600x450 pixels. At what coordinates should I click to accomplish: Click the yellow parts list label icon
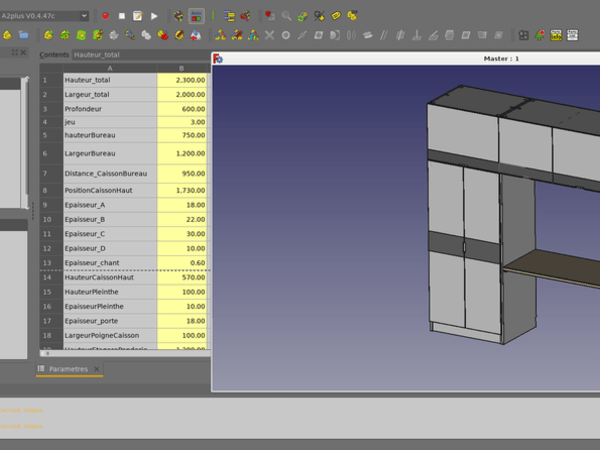pos(556,35)
